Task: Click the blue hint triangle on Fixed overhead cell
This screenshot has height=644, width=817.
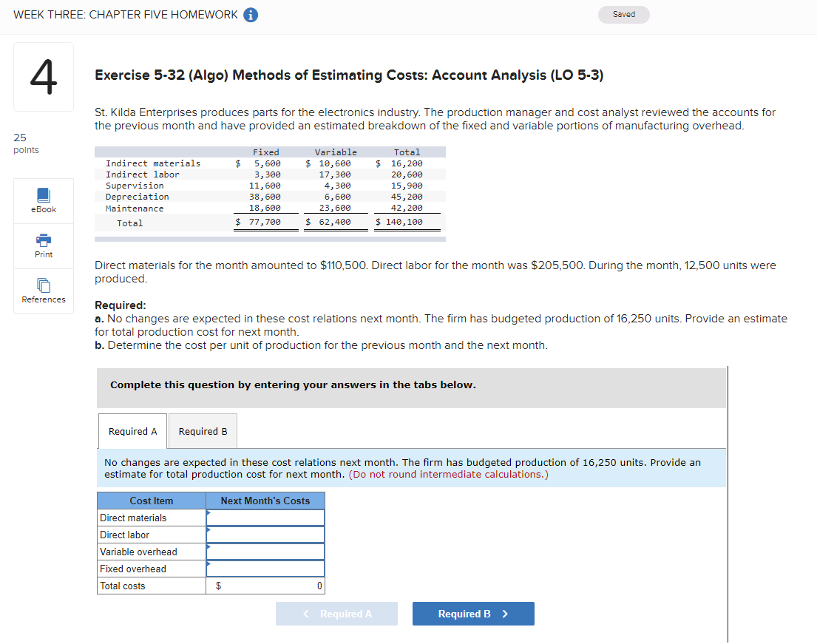Action: 210,564
